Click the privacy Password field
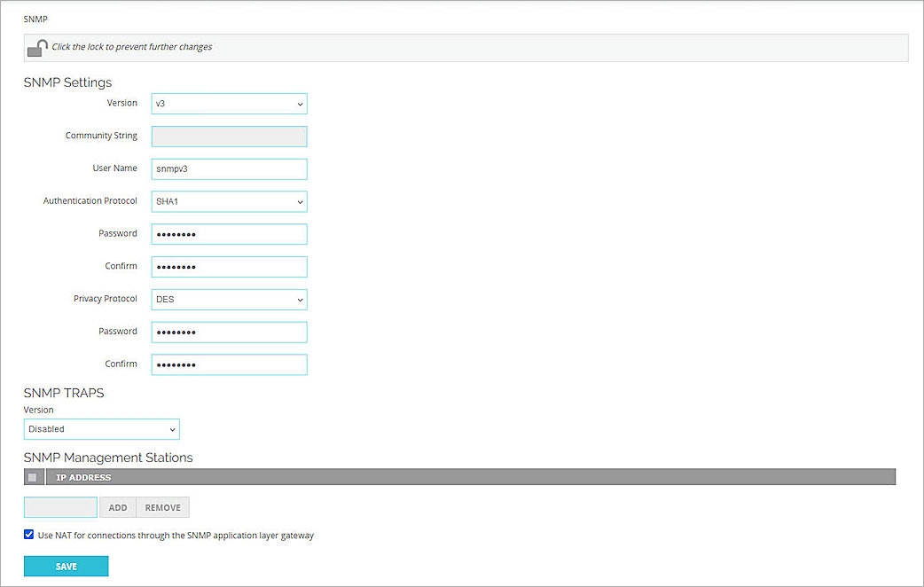Image resolution: width=924 pixels, height=587 pixels. point(229,332)
